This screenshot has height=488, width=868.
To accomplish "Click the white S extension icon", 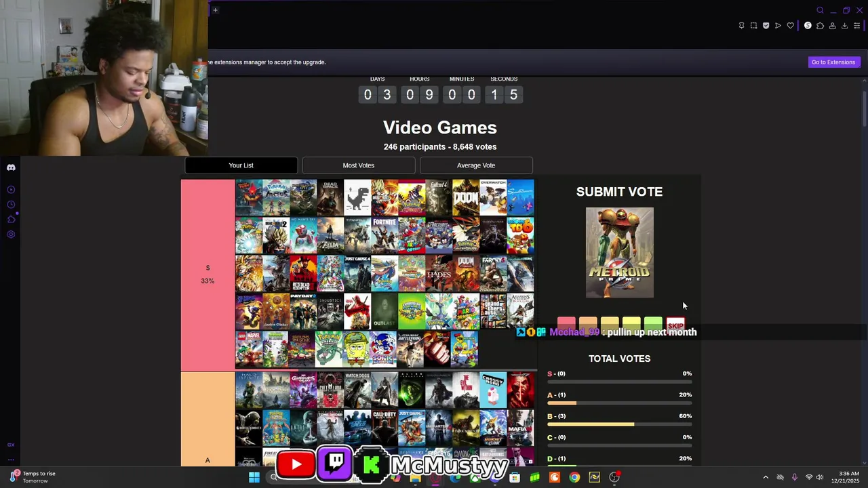I will 808,26.
